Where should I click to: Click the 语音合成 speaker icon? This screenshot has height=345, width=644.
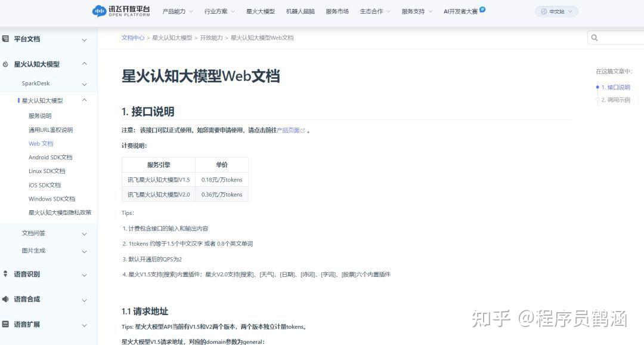pyautogui.click(x=5, y=299)
